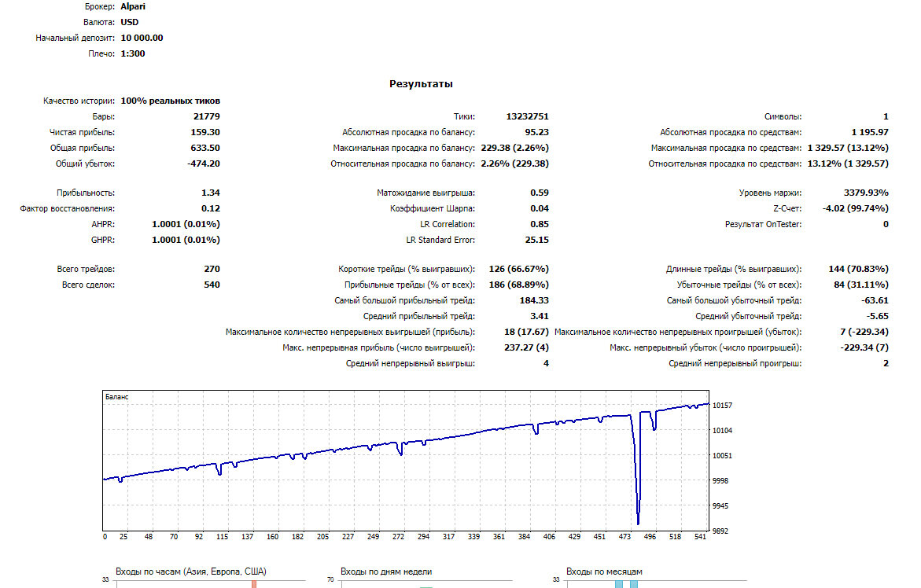This screenshot has width=921, height=588.
Task: Click Z-score value -4.02 (99.74%)
Action: click(x=855, y=208)
